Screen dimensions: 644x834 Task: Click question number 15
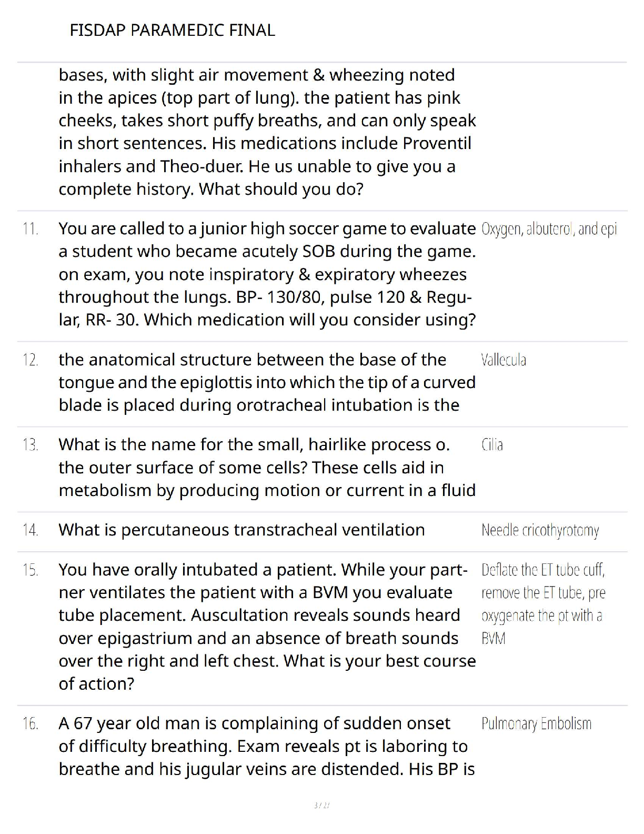[31, 570]
